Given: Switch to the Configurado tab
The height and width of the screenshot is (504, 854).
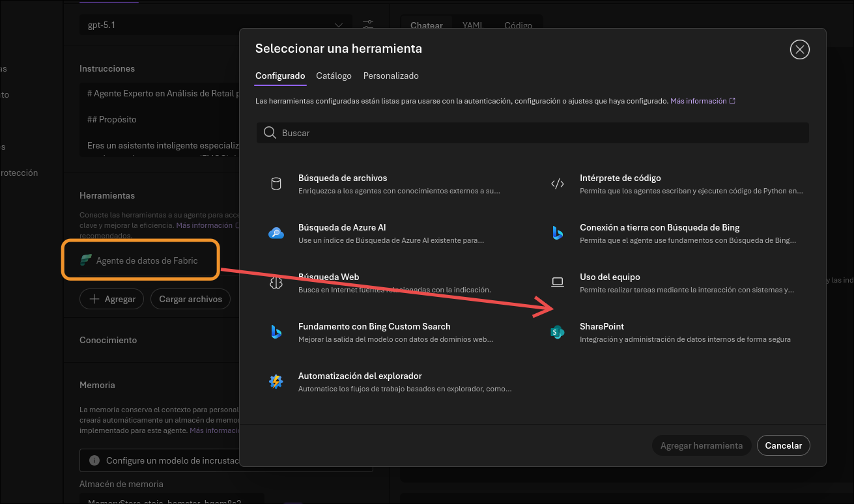Looking at the screenshot, I should coord(280,76).
